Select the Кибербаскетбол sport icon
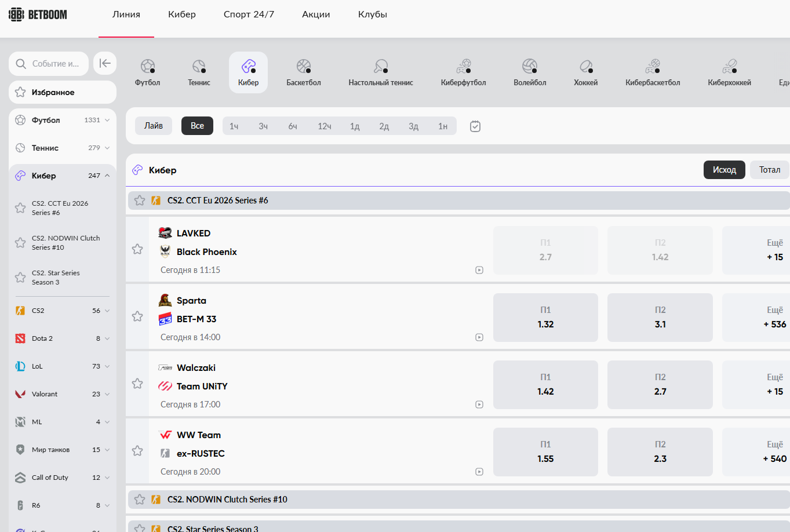 [x=653, y=72]
